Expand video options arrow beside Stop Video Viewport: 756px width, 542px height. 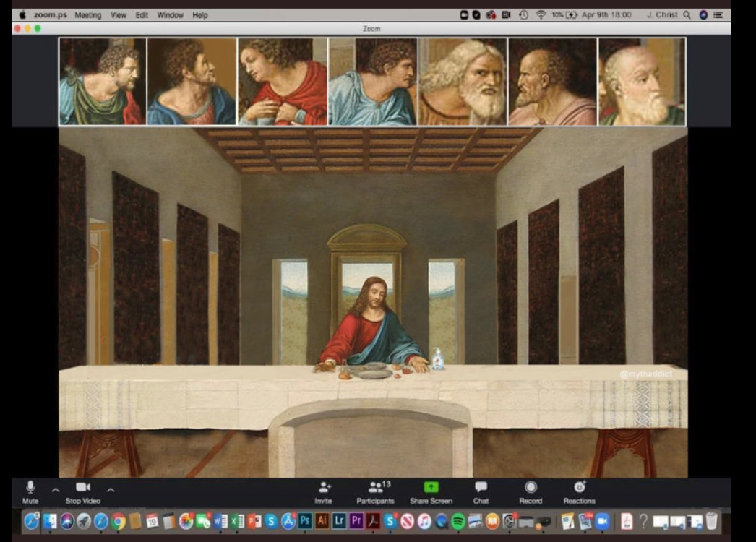[x=111, y=490]
